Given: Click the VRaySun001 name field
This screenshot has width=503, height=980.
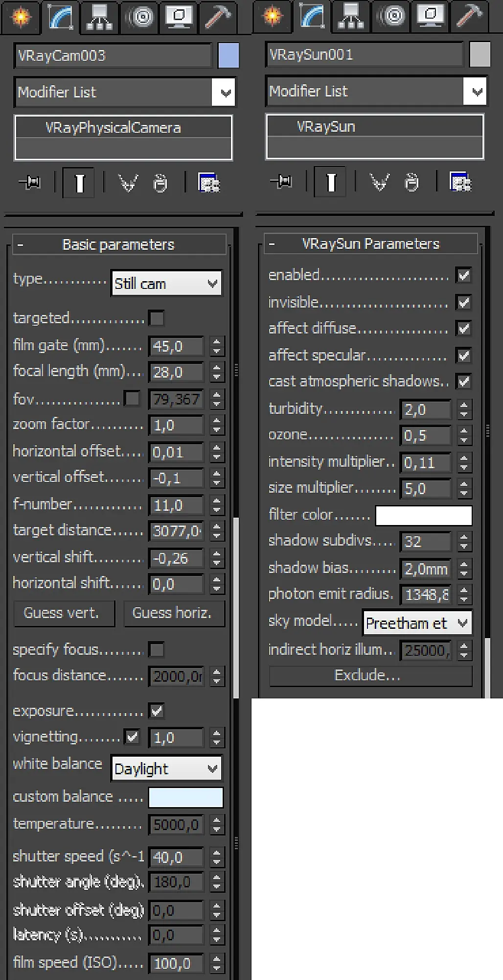Looking at the screenshot, I should click(365, 54).
